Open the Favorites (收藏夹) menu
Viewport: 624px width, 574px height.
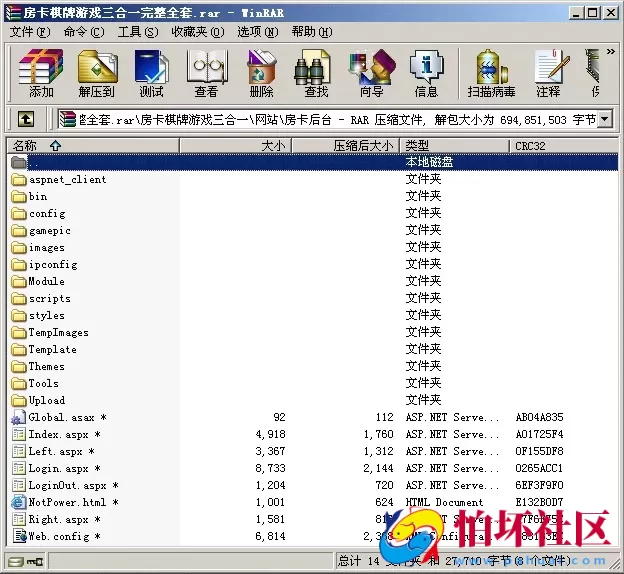[198, 32]
